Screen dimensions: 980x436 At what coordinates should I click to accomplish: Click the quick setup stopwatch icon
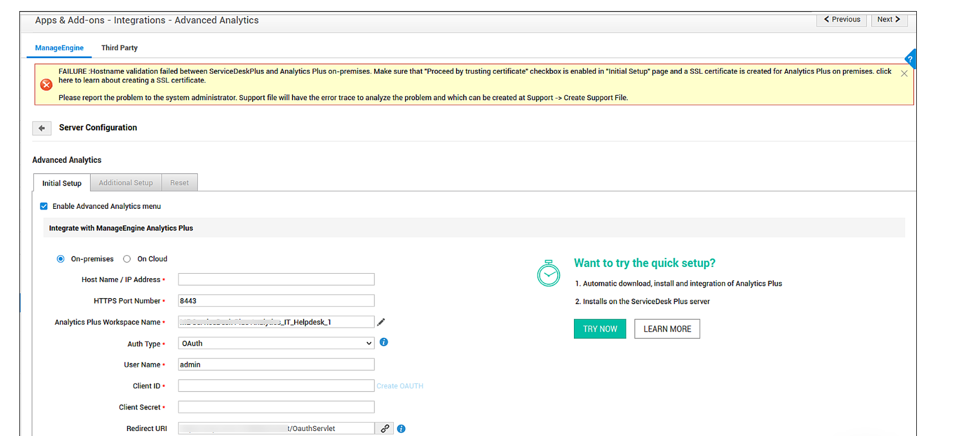click(548, 273)
